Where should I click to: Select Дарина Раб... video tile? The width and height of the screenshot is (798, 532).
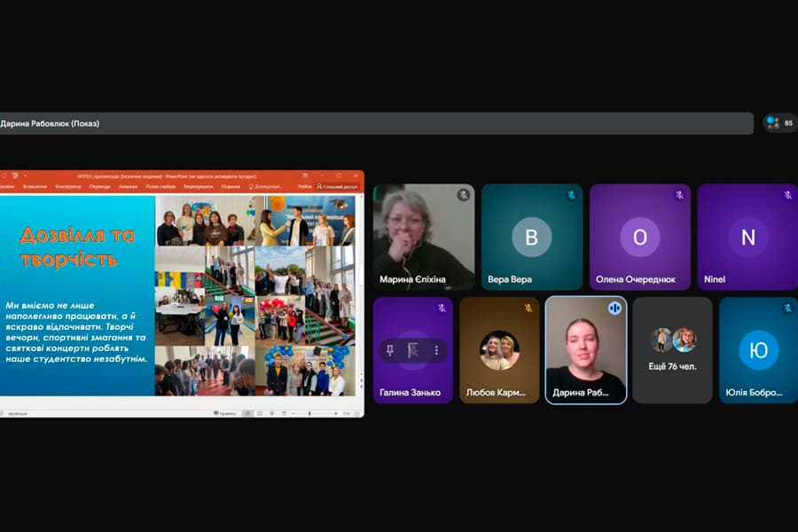pos(586,350)
